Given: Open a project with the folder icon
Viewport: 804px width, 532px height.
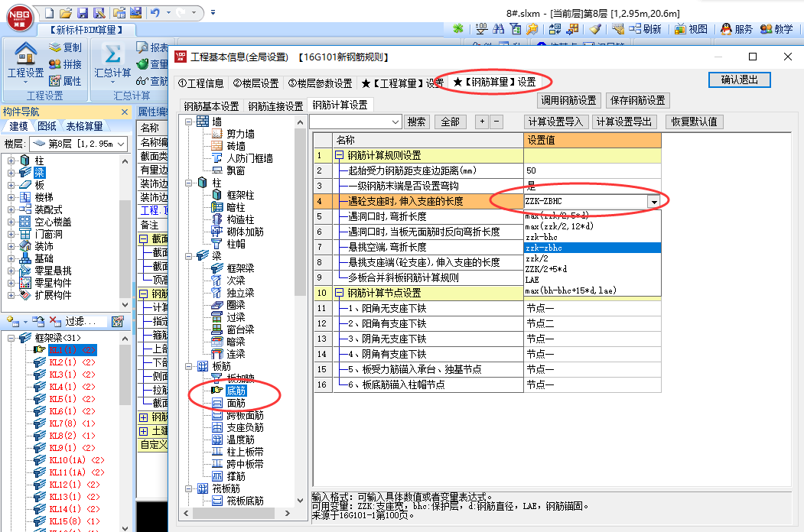Looking at the screenshot, I should point(66,13).
